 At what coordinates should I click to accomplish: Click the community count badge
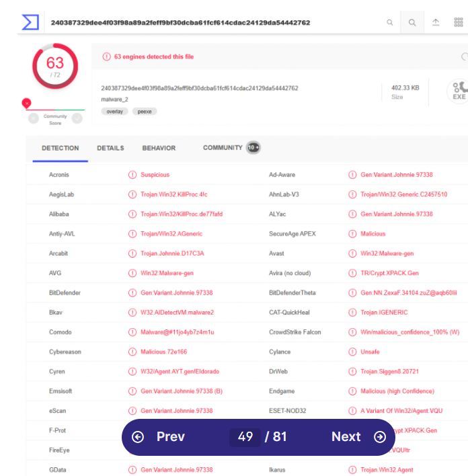point(253,148)
